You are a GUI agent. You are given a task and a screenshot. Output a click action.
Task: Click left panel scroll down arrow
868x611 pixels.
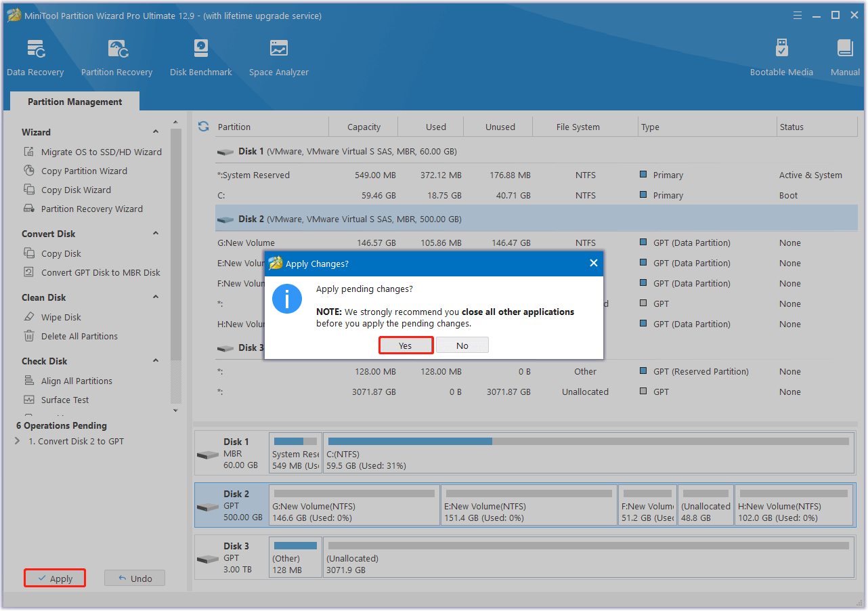(x=175, y=410)
